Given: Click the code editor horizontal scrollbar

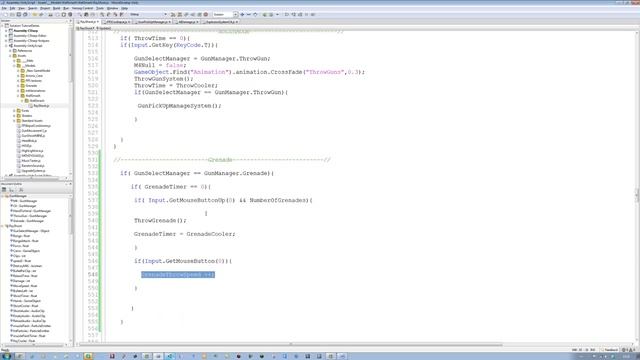Looking at the screenshot, I should pyautogui.click(x=290, y=344).
